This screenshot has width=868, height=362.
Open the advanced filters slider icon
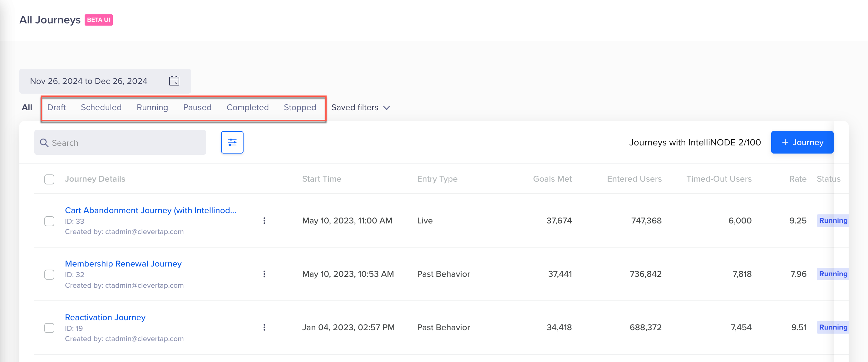click(232, 142)
